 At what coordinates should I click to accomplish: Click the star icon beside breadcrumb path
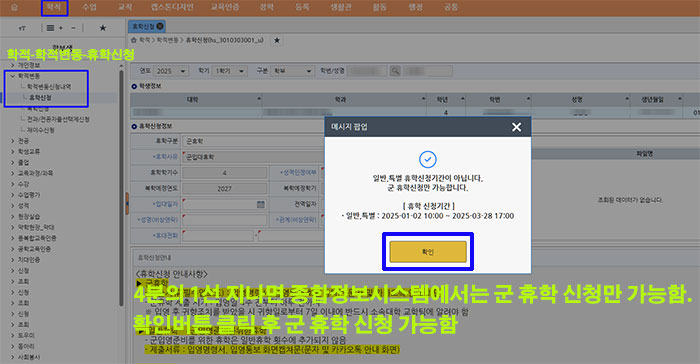pos(277,40)
